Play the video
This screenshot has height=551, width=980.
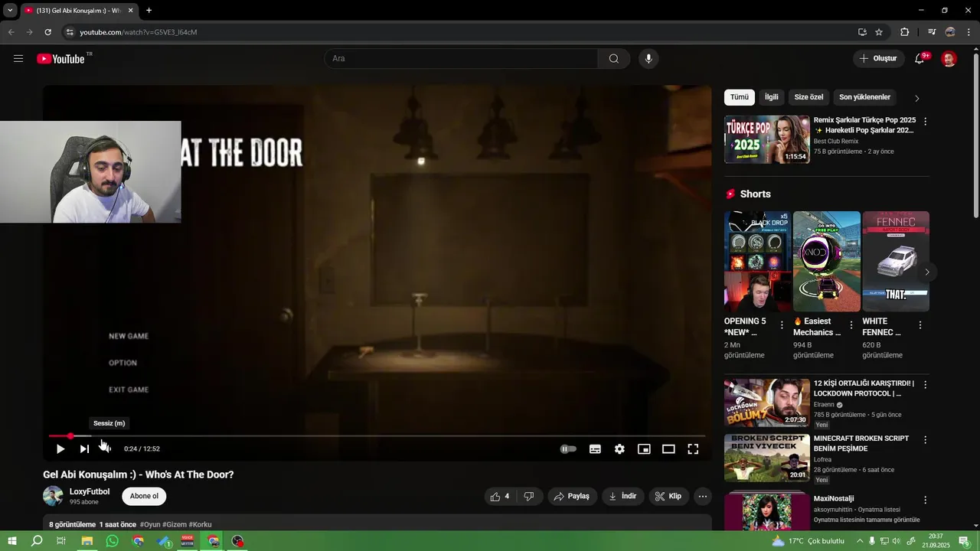[x=60, y=449]
